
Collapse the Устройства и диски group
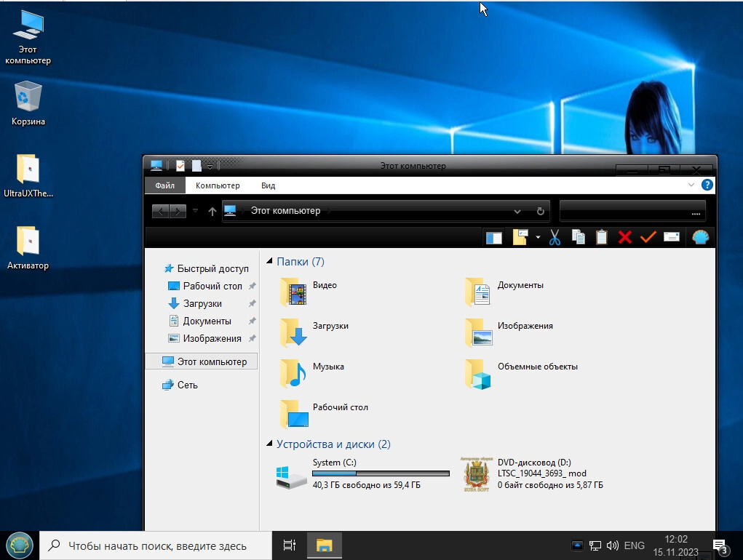[270, 444]
